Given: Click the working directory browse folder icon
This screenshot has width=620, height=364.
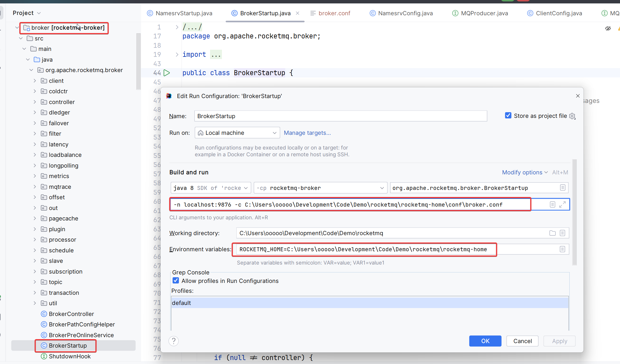Looking at the screenshot, I should point(552,233).
